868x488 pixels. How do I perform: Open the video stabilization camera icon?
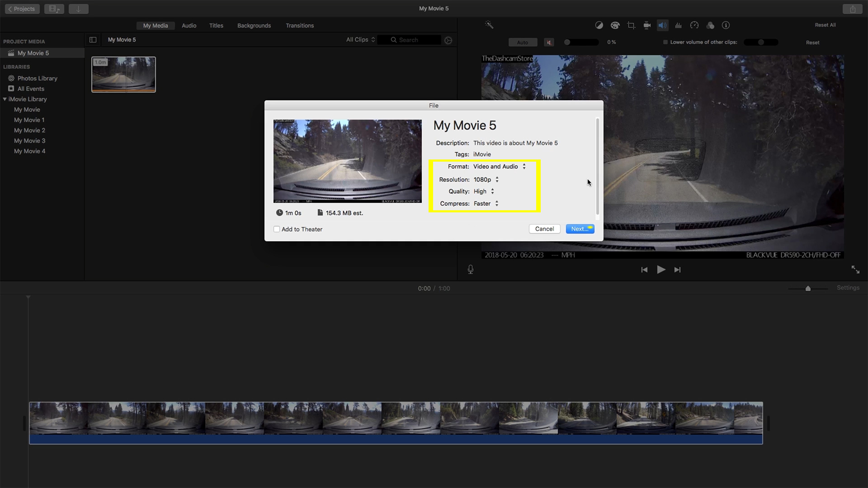[647, 25]
